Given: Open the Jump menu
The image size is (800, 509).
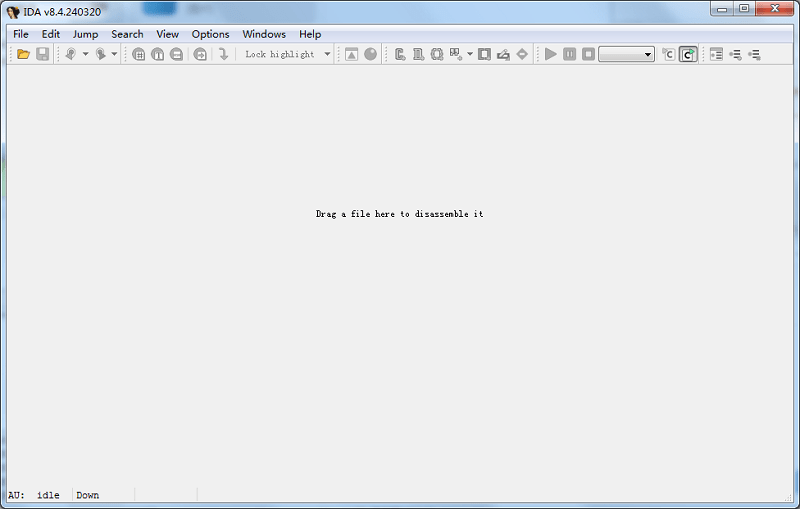Looking at the screenshot, I should [85, 34].
